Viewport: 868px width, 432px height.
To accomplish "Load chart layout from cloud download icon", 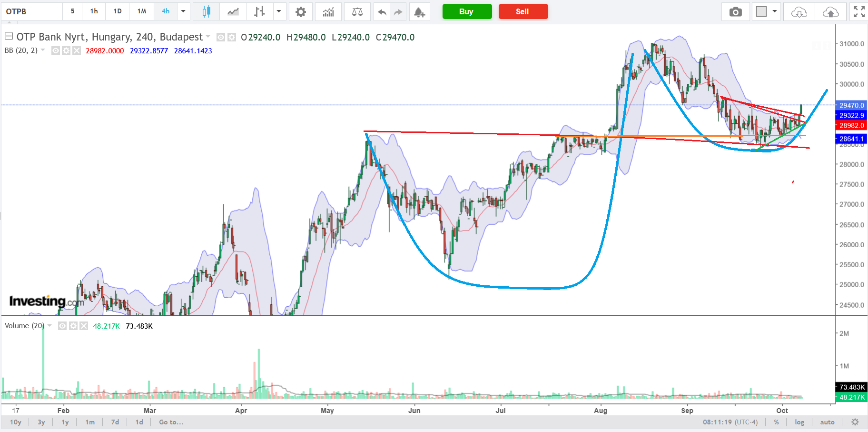I will [x=799, y=12].
